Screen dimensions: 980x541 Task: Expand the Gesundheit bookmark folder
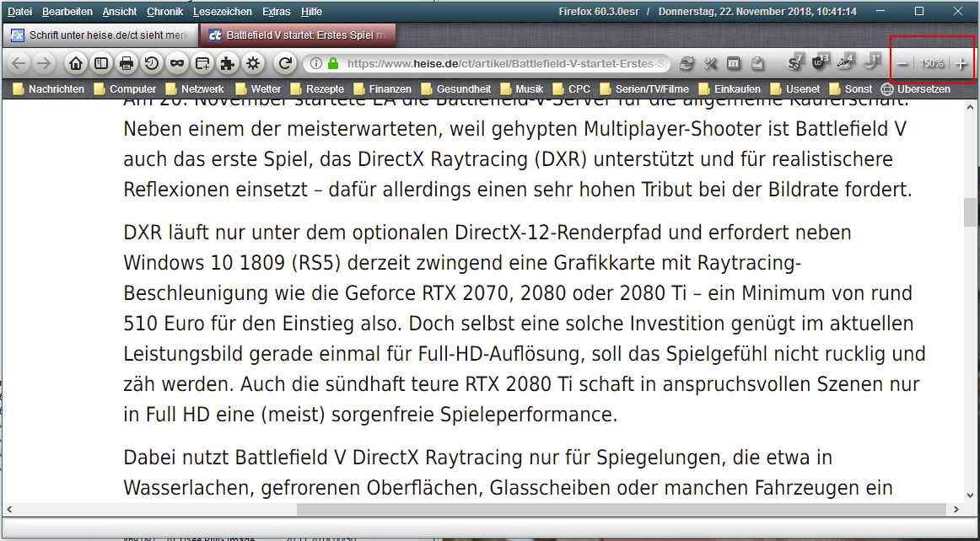[456, 89]
